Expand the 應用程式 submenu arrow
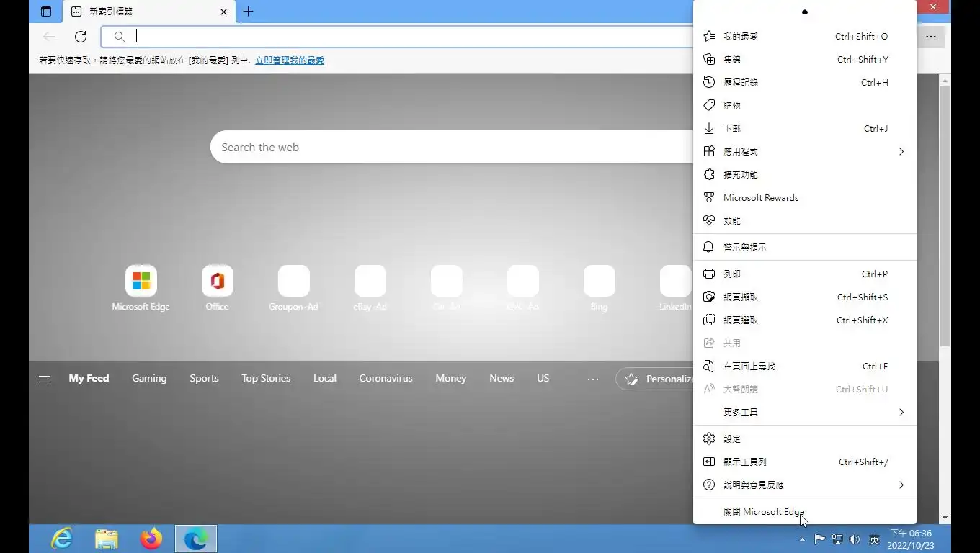The height and width of the screenshot is (553, 980). click(901, 151)
